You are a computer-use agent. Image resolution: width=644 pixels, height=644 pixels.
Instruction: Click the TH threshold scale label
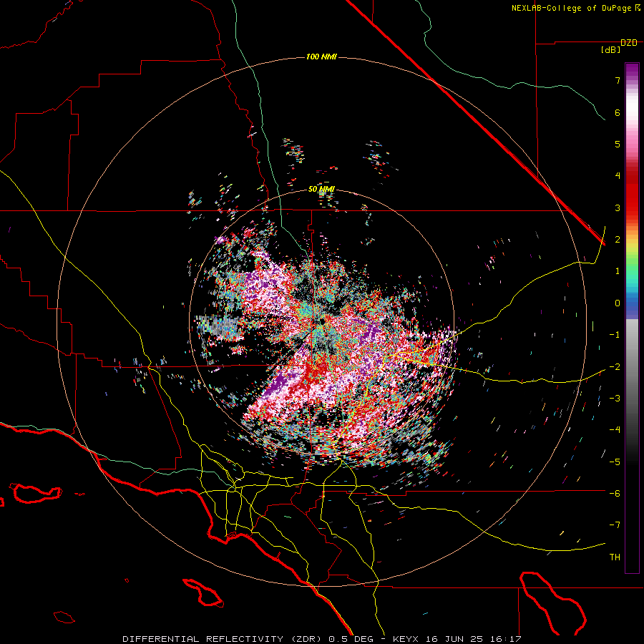tap(615, 557)
